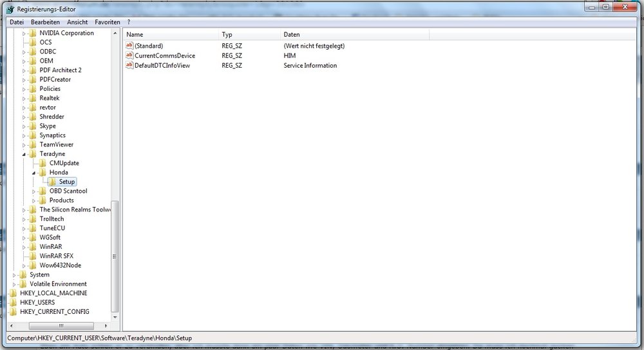Screen dimensions: 644x350
Task: Click the WinRAR SFX folder icon
Action: click(33, 256)
